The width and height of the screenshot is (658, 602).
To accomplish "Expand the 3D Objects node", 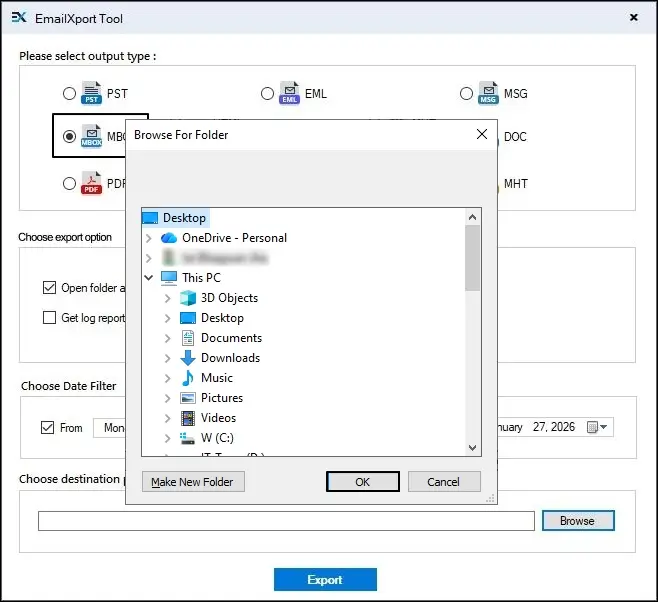I will click(167, 298).
